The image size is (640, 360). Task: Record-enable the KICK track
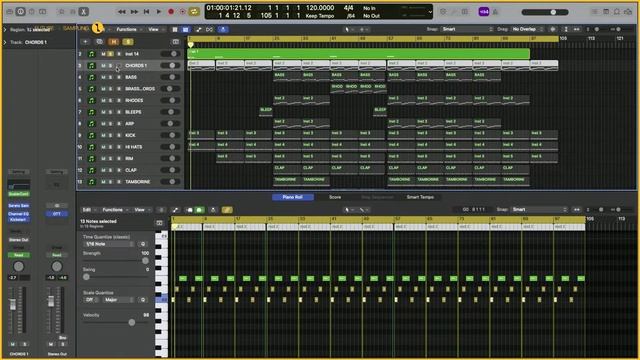[x=118, y=135]
